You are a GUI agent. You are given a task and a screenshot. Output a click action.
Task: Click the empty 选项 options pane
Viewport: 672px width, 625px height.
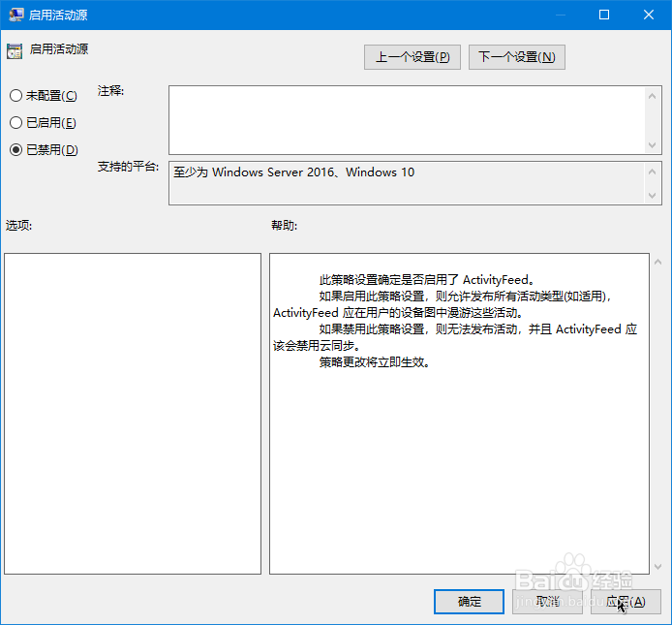(133, 414)
